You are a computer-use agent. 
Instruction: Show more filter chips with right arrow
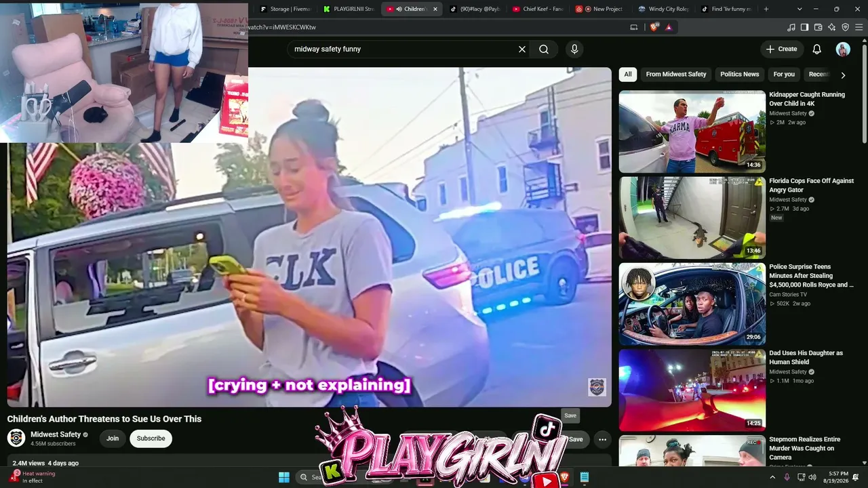(x=843, y=75)
